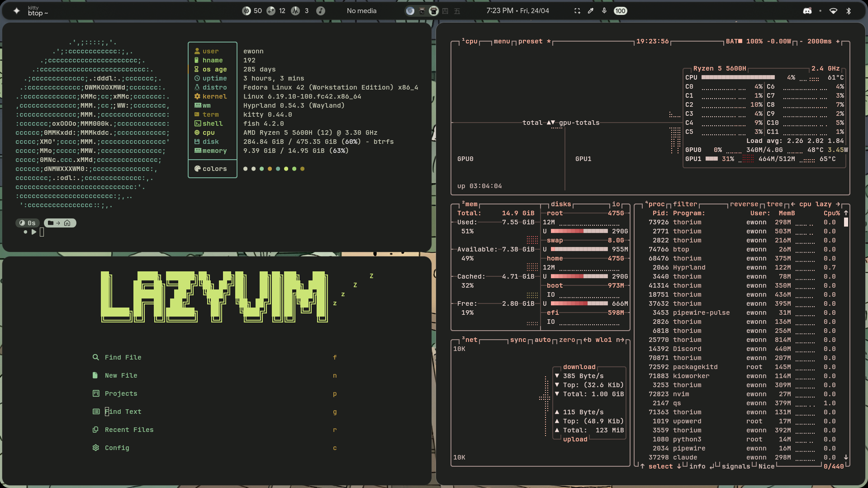This screenshot has height=488, width=868.
Task: Open the Discord tray icon
Action: point(807,11)
